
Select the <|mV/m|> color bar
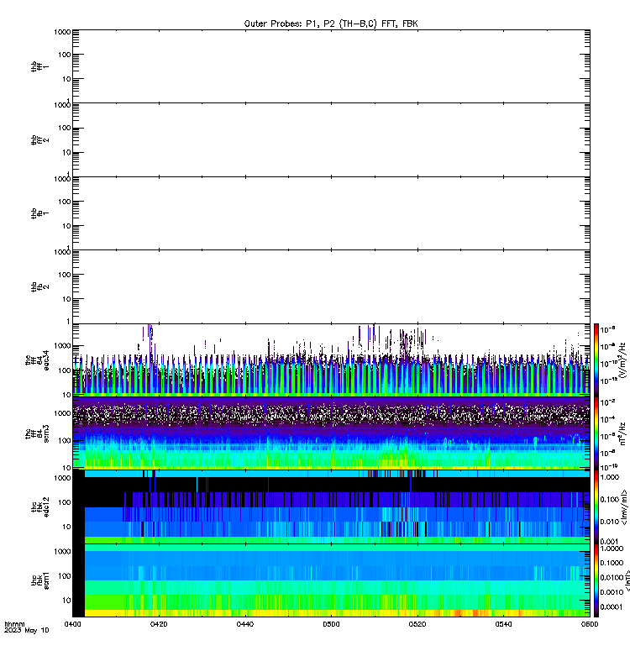coord(596,507)
